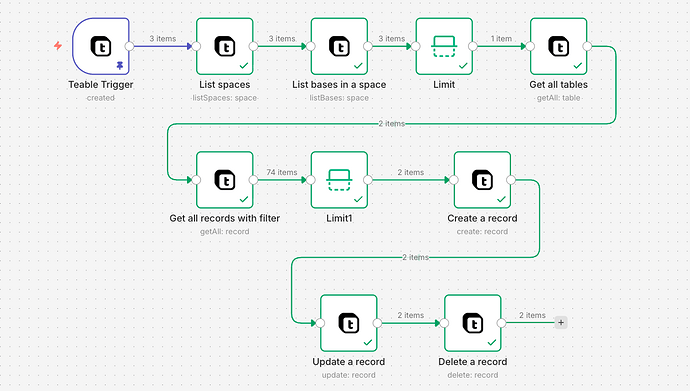Click the 'List bases in a space' label
The image size is (690, 391).
pyautogui.click(x=339, y=84)
